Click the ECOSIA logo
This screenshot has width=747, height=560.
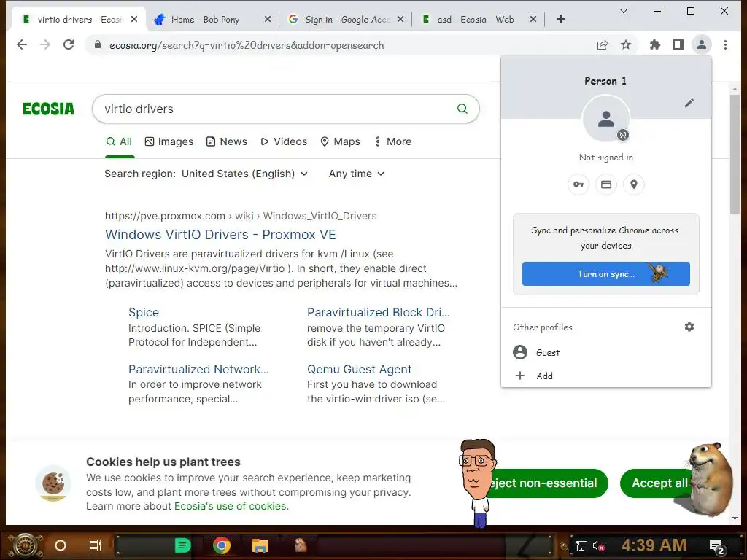point(49,109)
